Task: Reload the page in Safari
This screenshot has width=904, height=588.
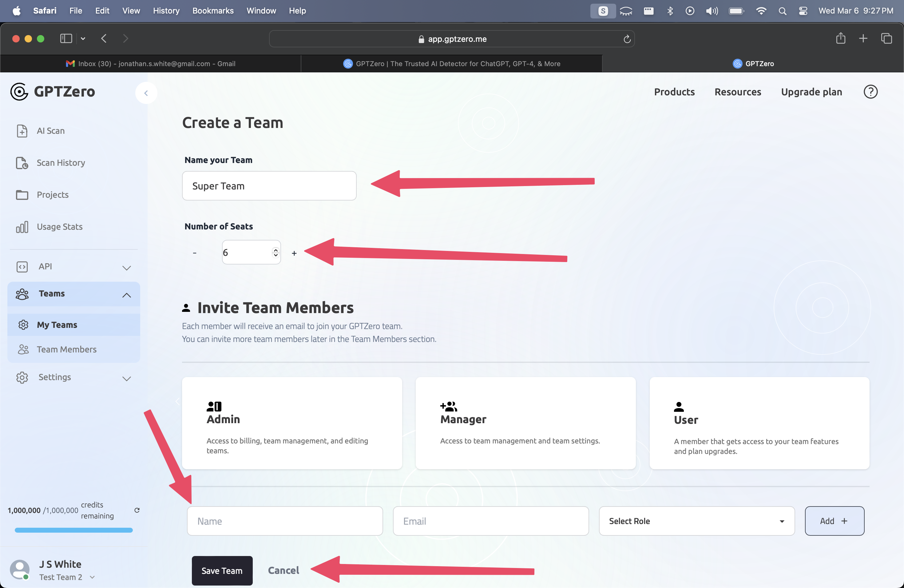Action: pos(627,39)
